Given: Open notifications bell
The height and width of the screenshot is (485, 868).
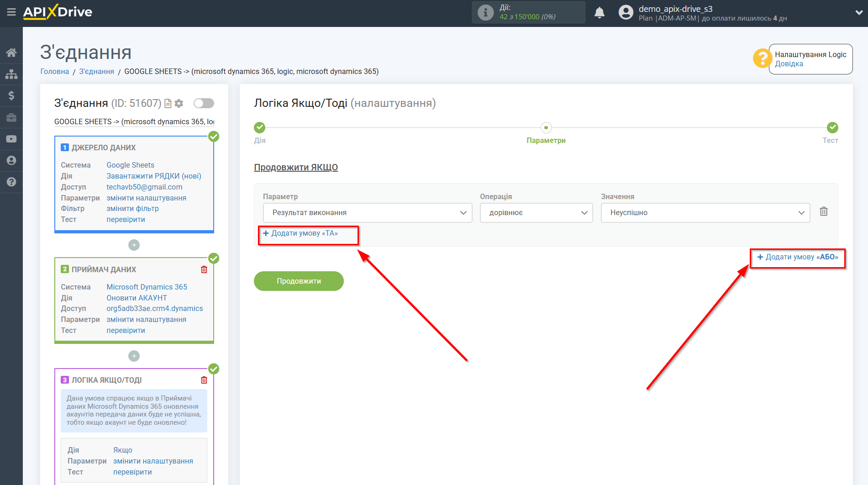Looking at the screenshot, I should 600,12.
